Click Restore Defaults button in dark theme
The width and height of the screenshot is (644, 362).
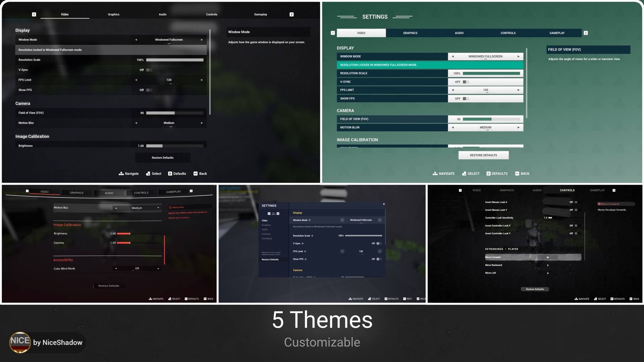(x=163, y=158)
